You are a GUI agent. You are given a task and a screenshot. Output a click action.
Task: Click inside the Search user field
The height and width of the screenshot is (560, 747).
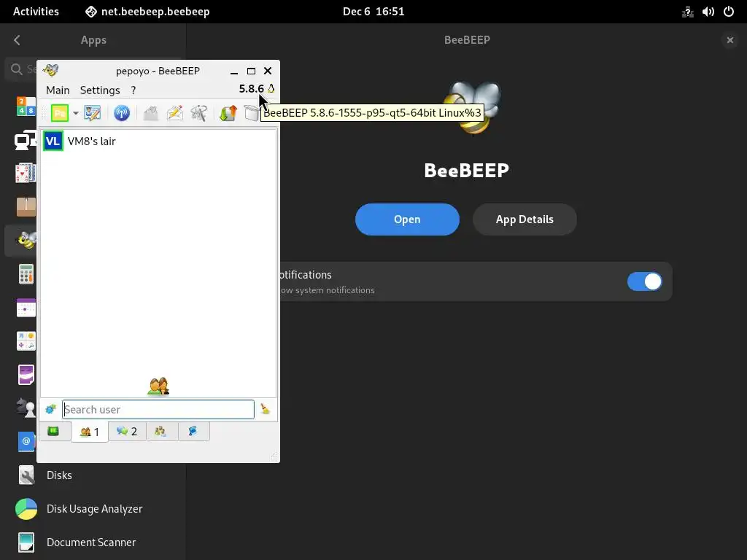(x=158, y=410)
